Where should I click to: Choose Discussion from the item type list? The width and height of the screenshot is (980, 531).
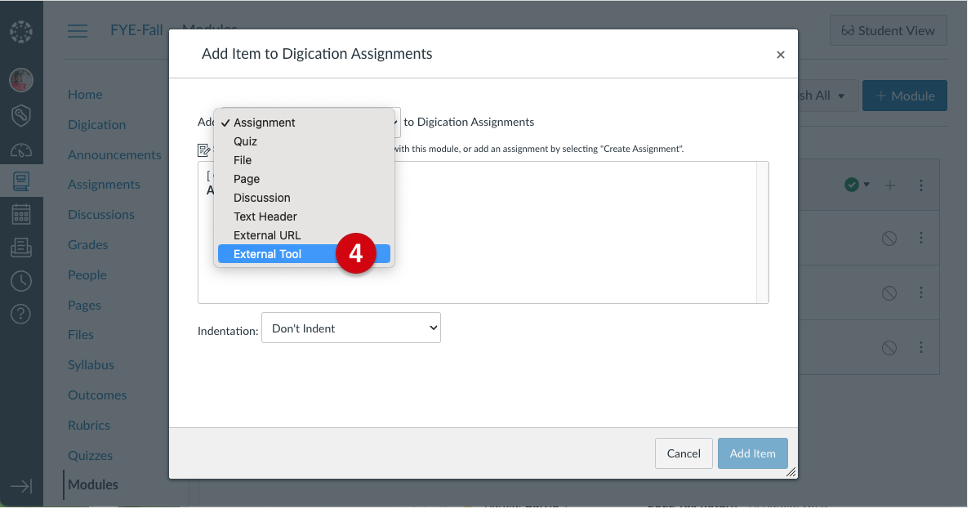tap(304, 198)
